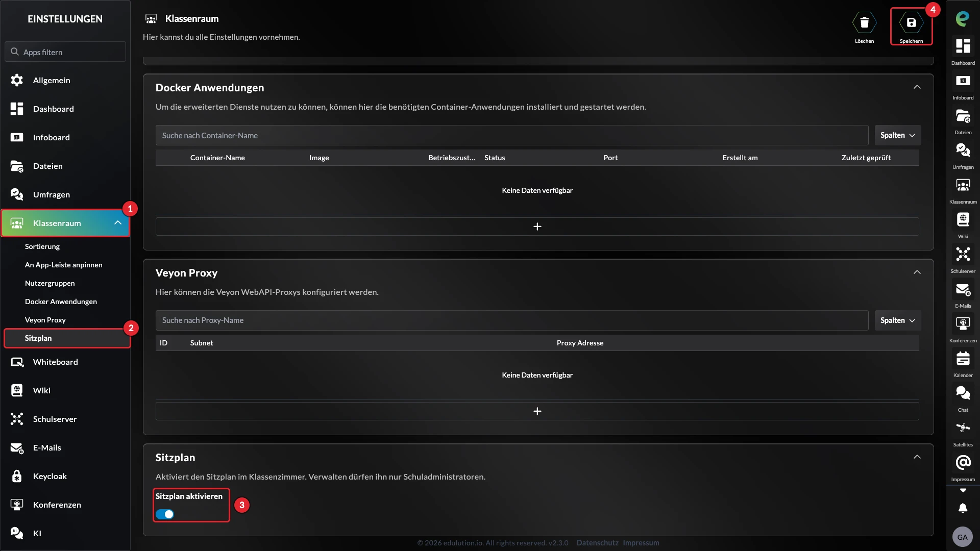
Task: Click the Keycloak lock icon in sidebar
Action: 17,476
